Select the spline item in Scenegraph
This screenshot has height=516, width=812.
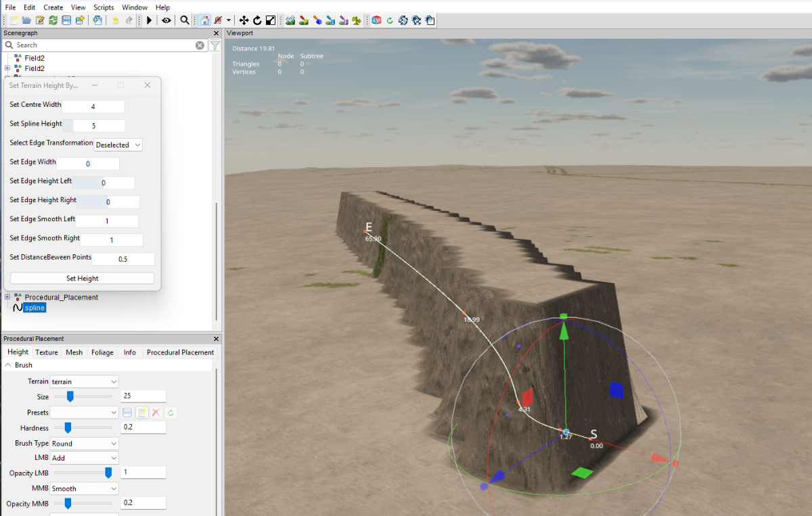tap(35, 308)
